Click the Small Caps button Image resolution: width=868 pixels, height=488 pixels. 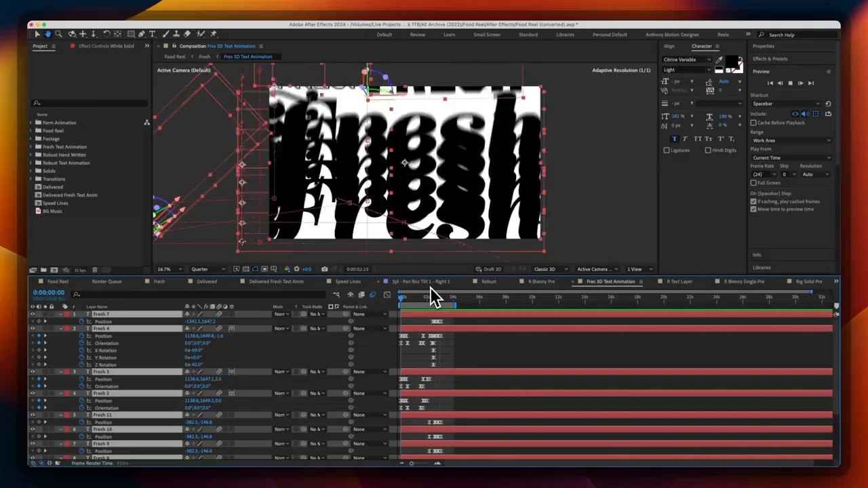pyautogui.click(x=709, y=139)
